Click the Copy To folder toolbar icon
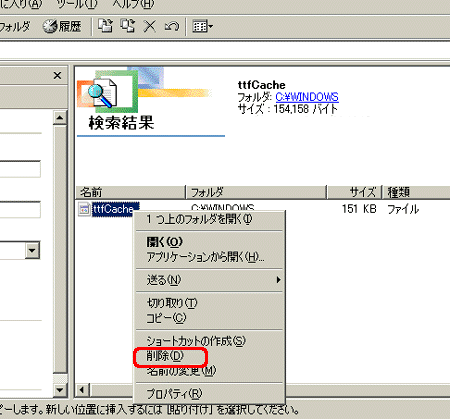The width and height of the screenshot is (450, 419). pyautogui.click(x=128, y=26)
